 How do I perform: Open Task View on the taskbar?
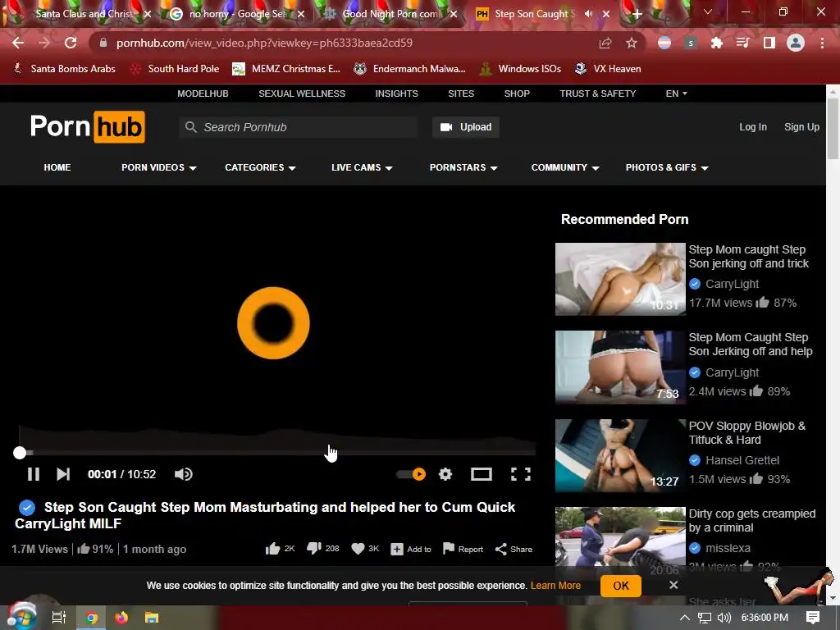(x=59, y=618)
